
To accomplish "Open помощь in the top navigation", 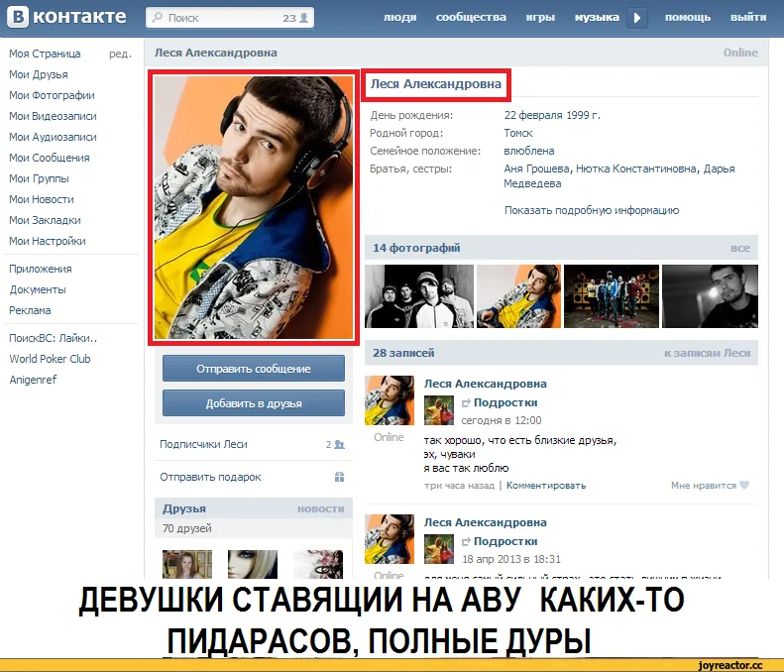I will tap(688, 18).
